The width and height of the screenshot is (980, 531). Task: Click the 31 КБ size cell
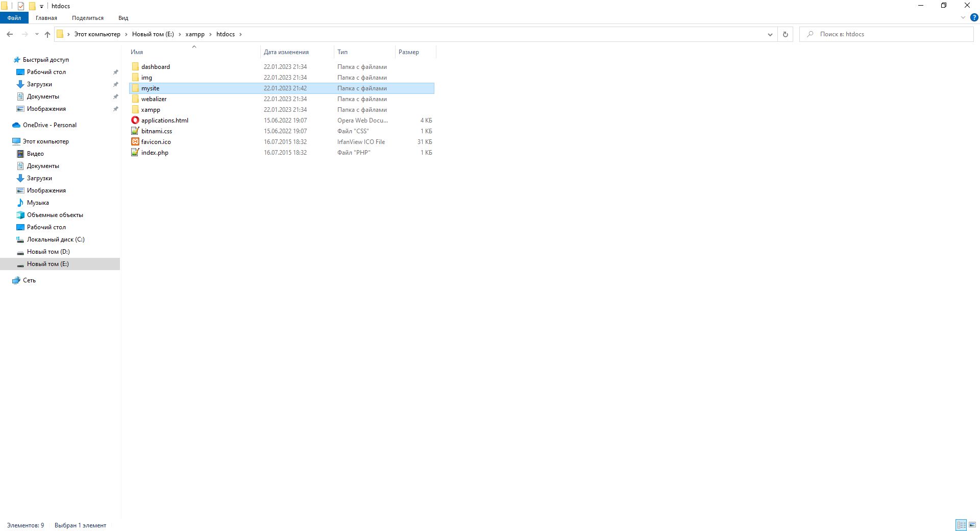(x=425, y=142)
